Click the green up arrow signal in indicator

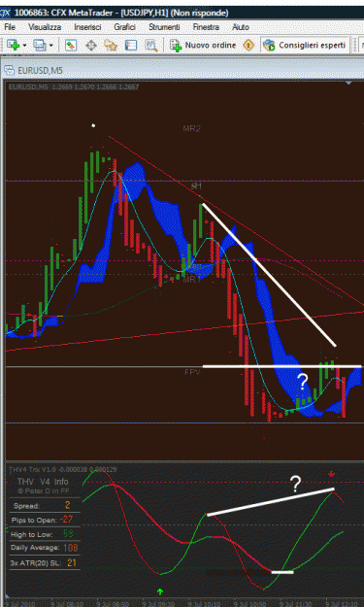point(160,591)
